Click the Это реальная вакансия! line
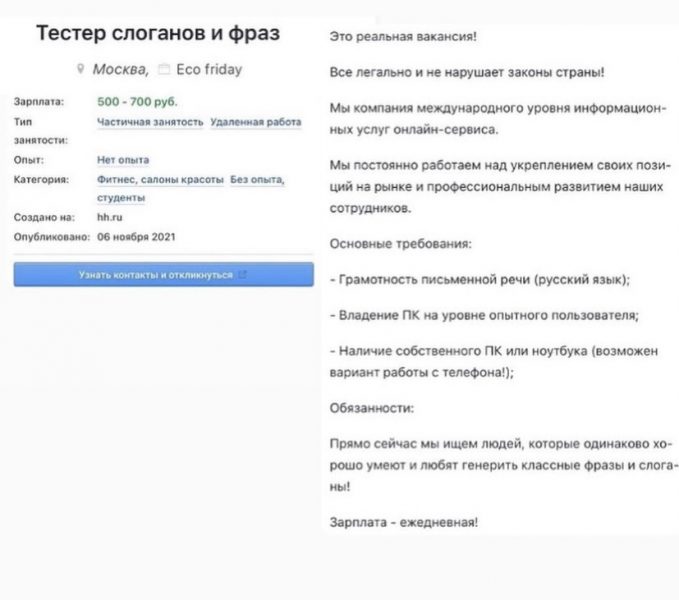The image size is (679, 600). tap(403, 37)
